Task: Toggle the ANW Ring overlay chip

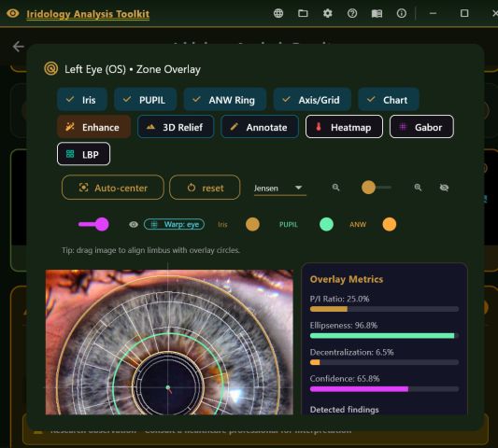Action: [x=225, y=100]
